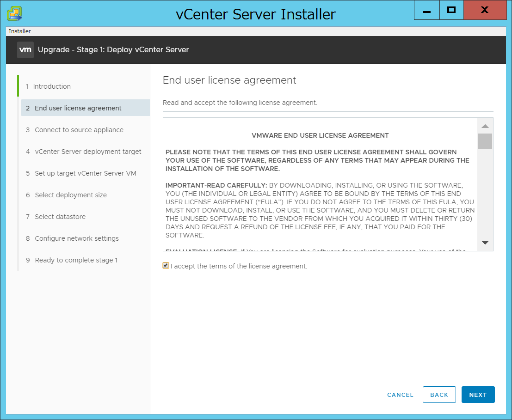
Task: Click CANCEL to abort the upgrade
Action: coord(400,395)
